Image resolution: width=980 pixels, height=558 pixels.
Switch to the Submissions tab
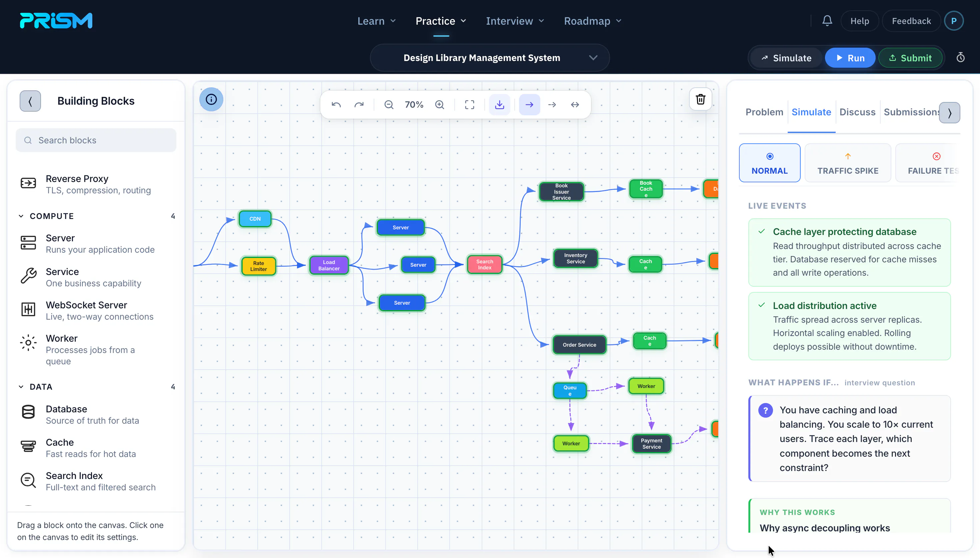tap(911, 112)
